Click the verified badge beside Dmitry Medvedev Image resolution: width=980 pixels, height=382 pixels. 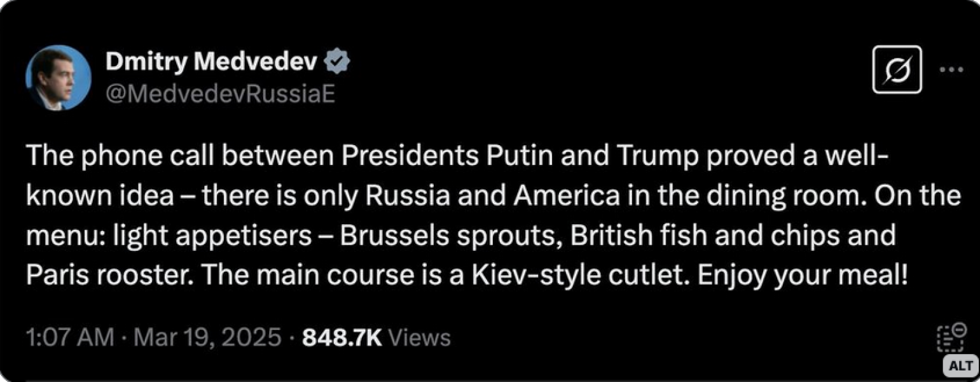338,60
